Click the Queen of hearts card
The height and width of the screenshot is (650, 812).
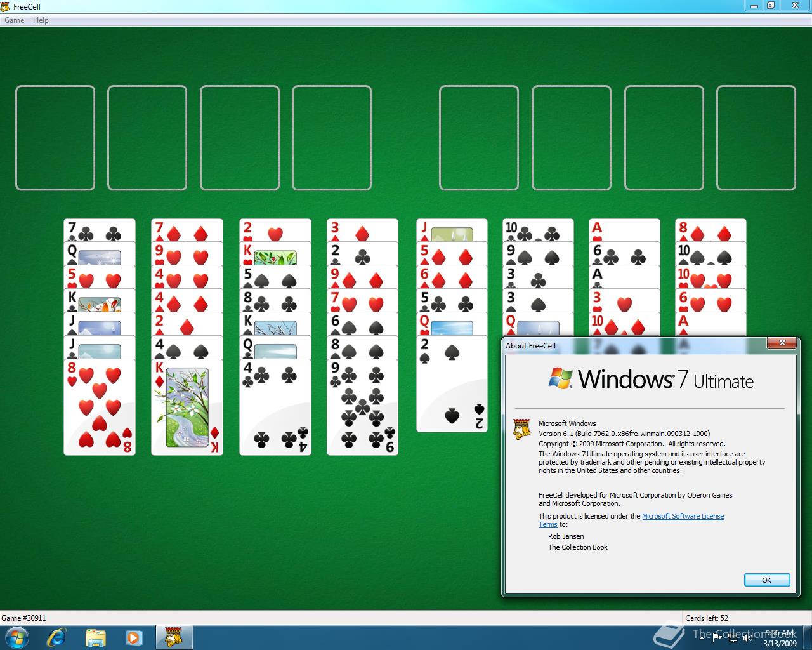(452, 324)
